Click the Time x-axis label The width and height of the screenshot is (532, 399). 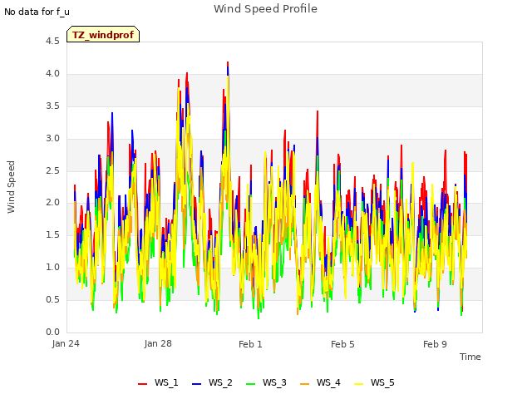pyautogui.click(x=470, y=357)
